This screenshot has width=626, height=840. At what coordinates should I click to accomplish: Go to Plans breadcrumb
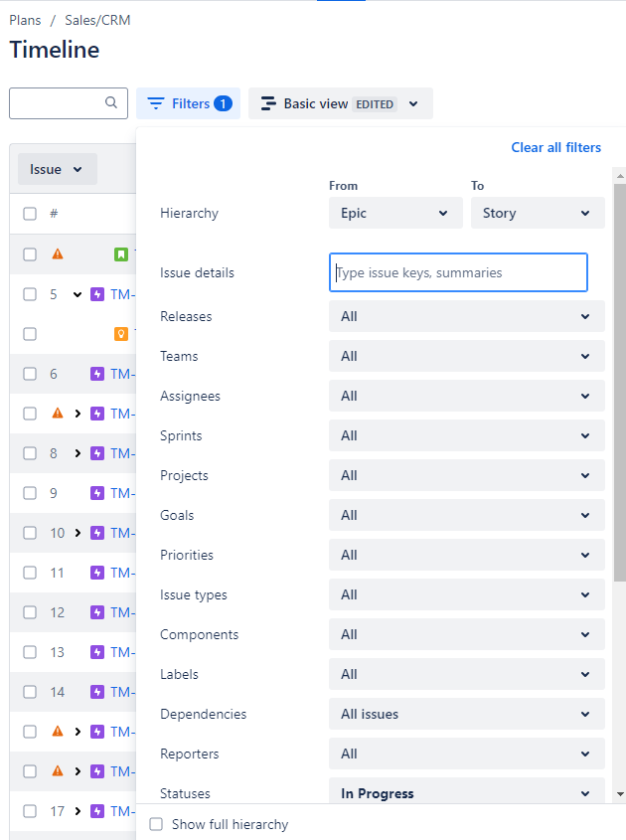(25, 20)
